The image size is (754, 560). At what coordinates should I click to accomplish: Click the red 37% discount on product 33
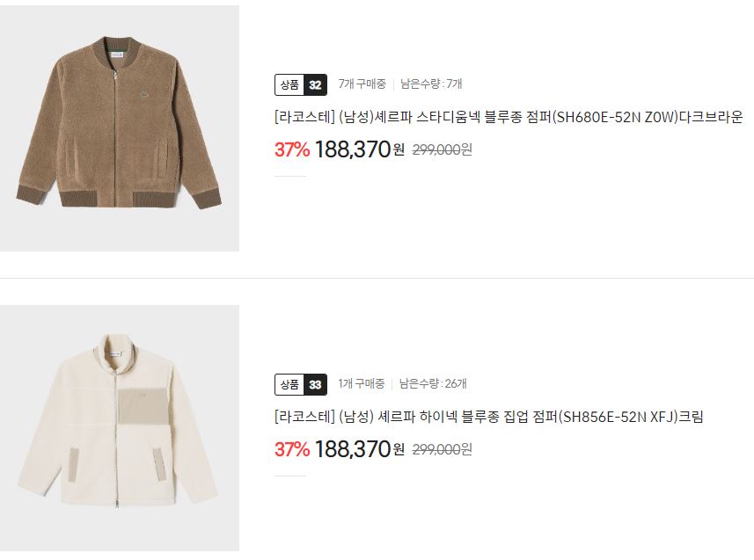pos(292,449)
